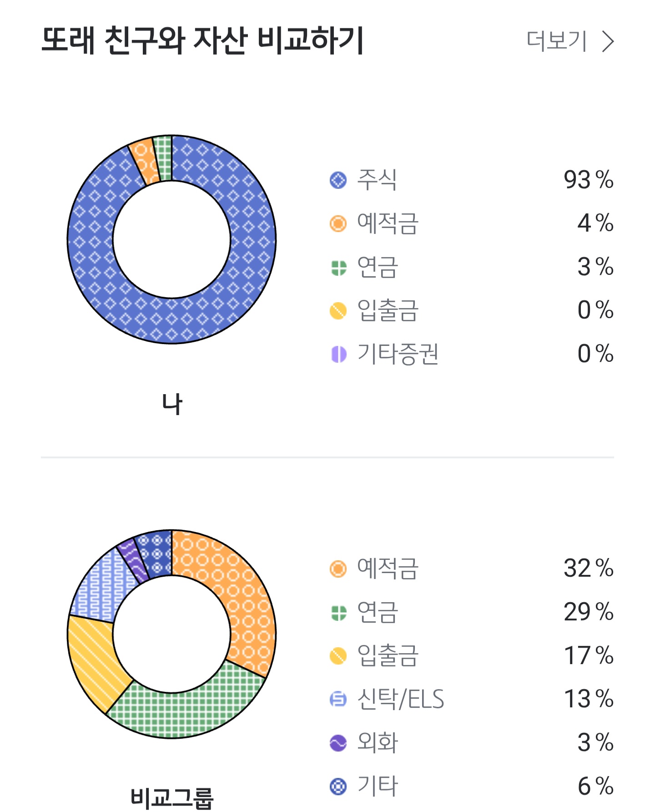
Task: Select the green 연금 icon in 나 legend
Action: (x=338, y=267)
